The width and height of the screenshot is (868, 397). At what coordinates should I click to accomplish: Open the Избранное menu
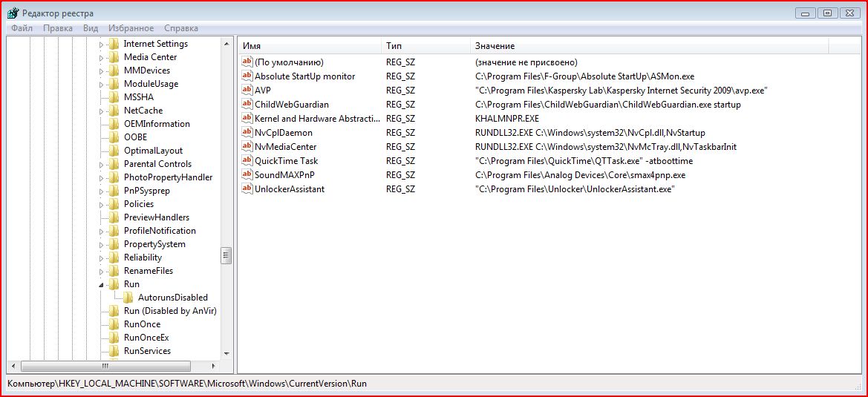coord(131,28)
